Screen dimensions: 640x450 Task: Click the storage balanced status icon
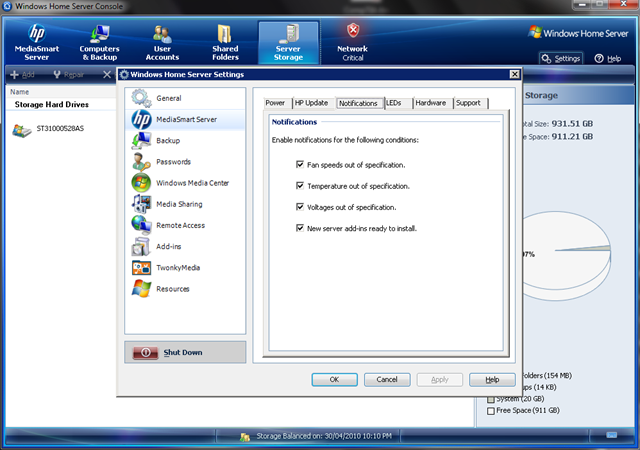pyautogui.click(x=245, y=437)
